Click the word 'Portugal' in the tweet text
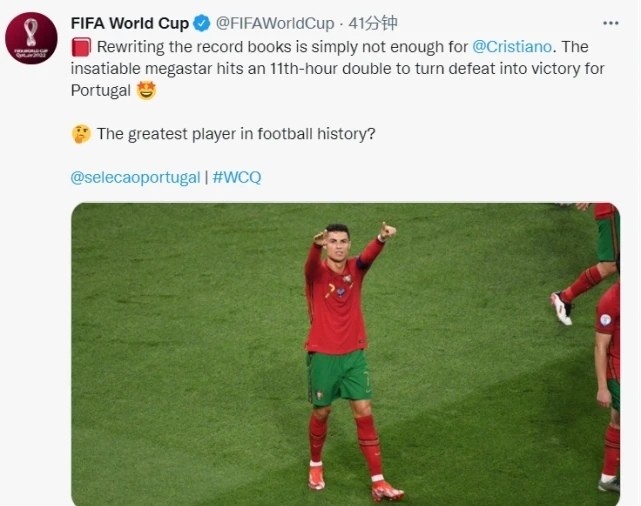This screenshot has height=506, width=641. tap(101, 90)
